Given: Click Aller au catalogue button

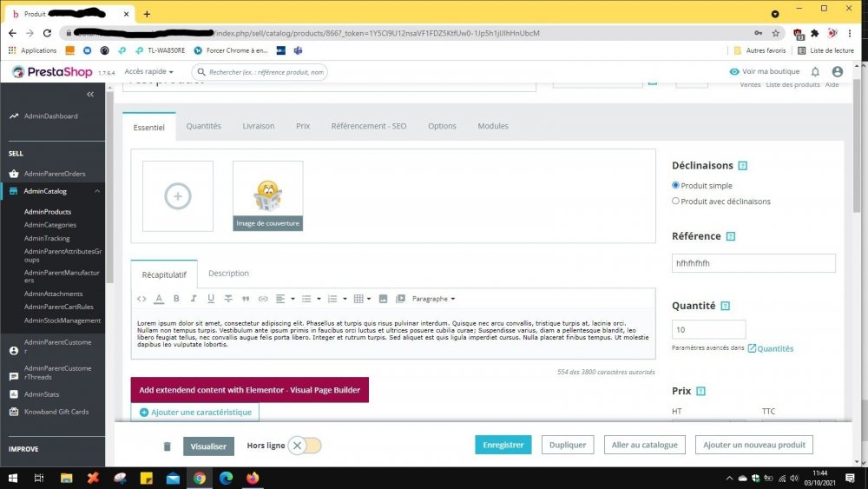Looking at the screenshot, I should pos(644,445).
